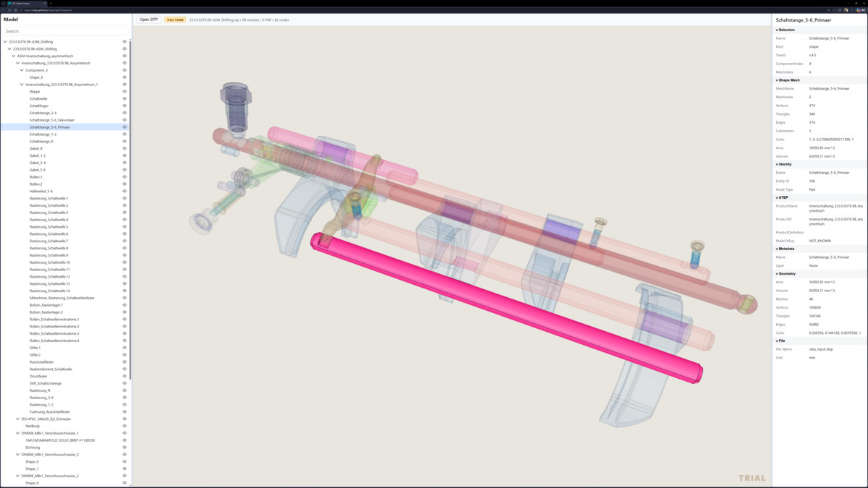Viewport: 868px width, 488px height.
Task: Toggle visibility of the Wippe part
Action: (124, 92)
